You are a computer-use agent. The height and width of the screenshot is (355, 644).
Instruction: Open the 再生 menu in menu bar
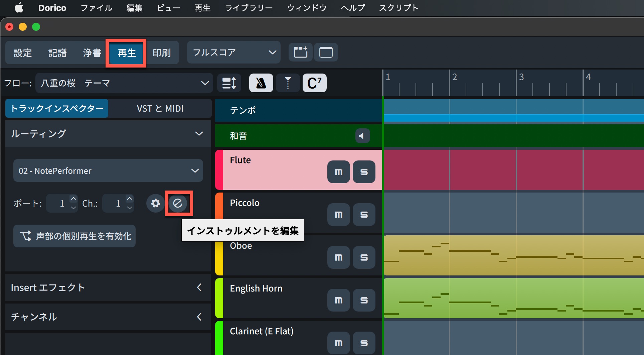point(203,8)
